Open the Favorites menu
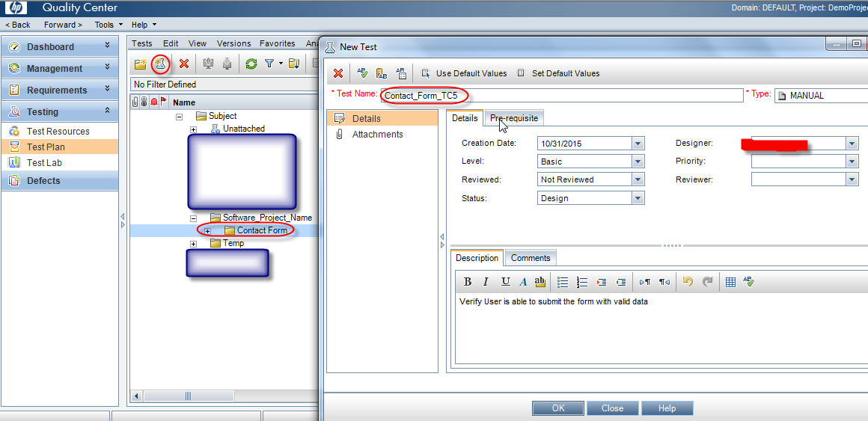 coord(278,43)
